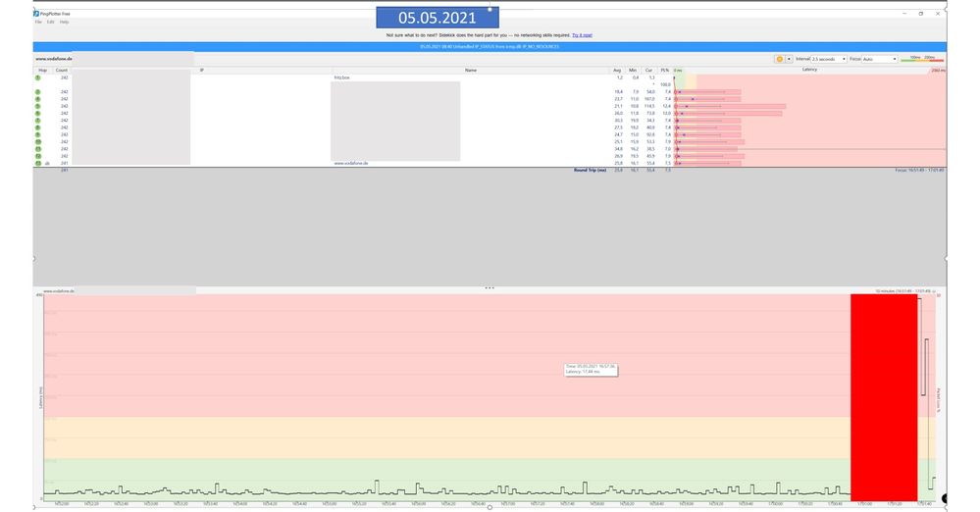
Task: Click the PingPlotter Free app icon in the title bar
Action: click(36, 13)
